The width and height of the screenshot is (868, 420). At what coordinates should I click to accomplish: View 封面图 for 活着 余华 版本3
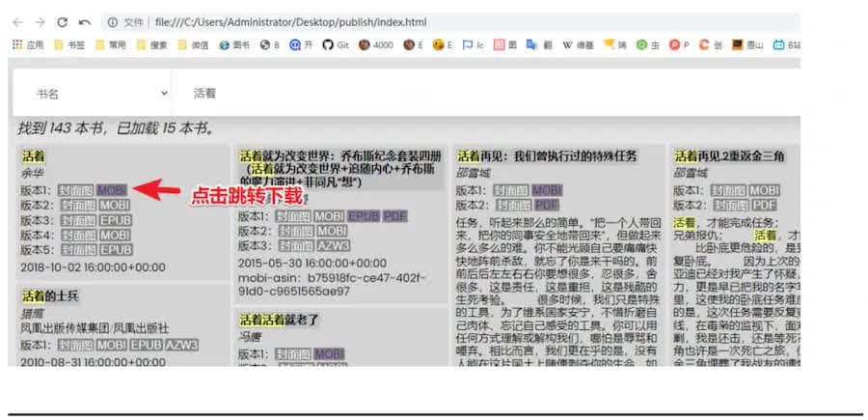[79, 220]
